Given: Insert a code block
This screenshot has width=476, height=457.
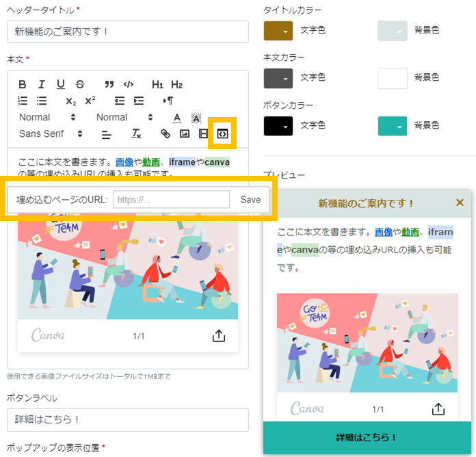Looking at the screenshot, I should pyautogui.click(x=129, y=84).
